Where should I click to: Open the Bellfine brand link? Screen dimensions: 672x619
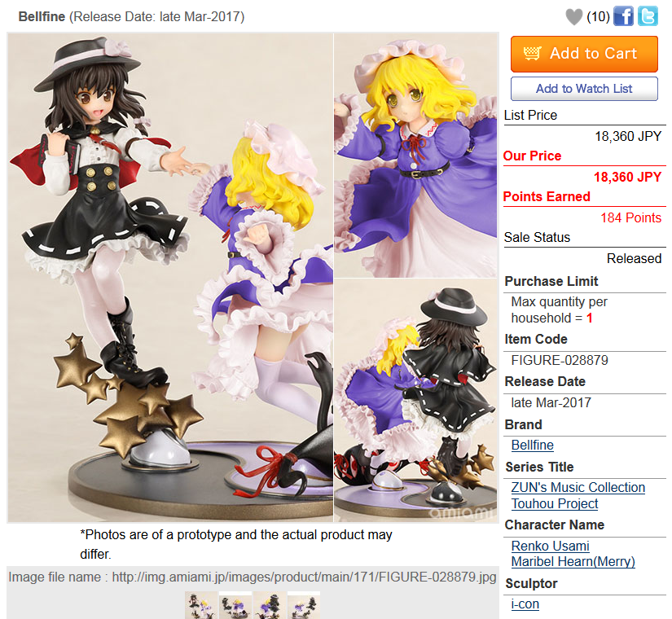(532, 445)
